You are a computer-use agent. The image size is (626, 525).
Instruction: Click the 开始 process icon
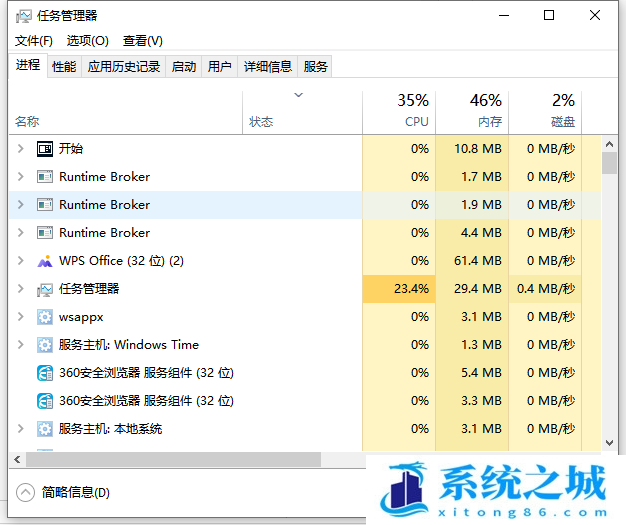click(45, 149)
